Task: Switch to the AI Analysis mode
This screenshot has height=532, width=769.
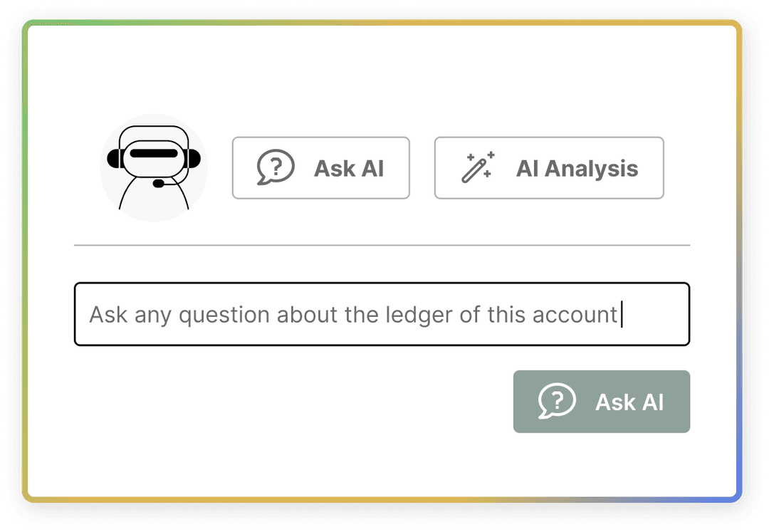Action: 549,168
